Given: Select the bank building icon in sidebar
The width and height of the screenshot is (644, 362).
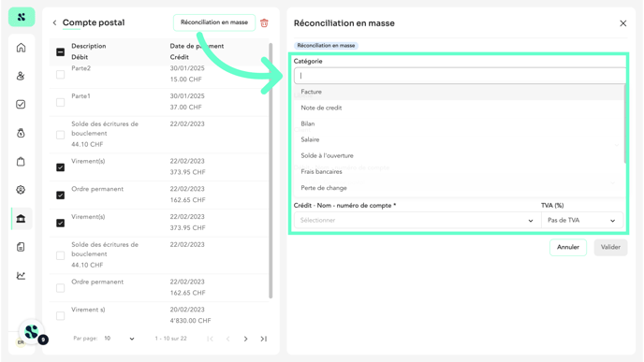Looking at the screenshot, I should (21, 218).
